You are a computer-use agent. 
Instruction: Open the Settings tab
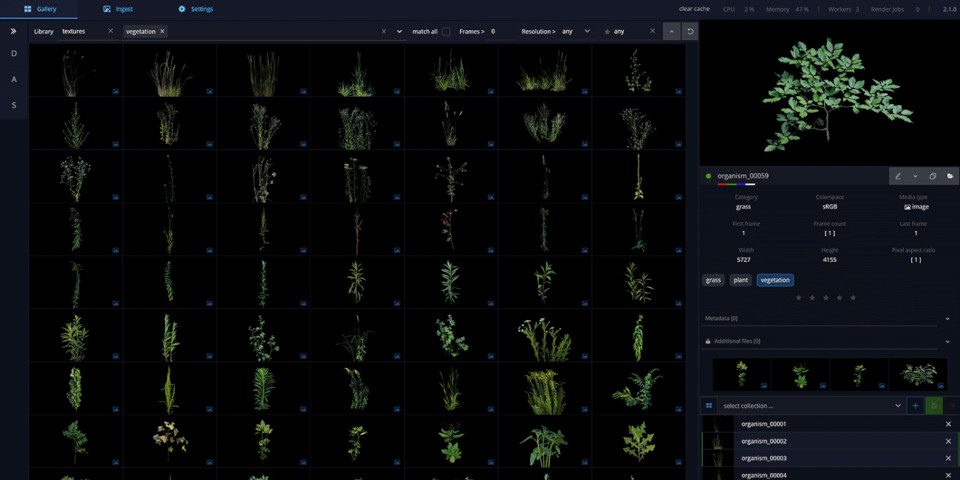pos(196,9)
